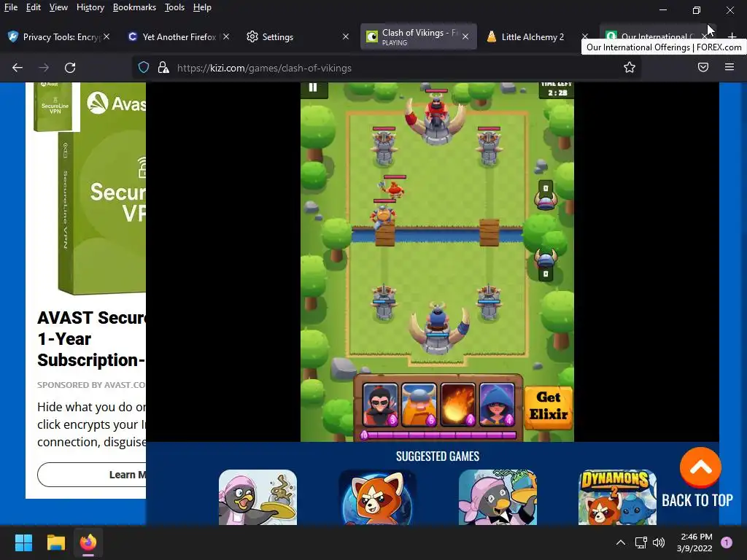Image resolution: width=747 pixels, height=560 pixels.
Task: Close the Clash of Vikings tab
Action: tap(465, 36)
